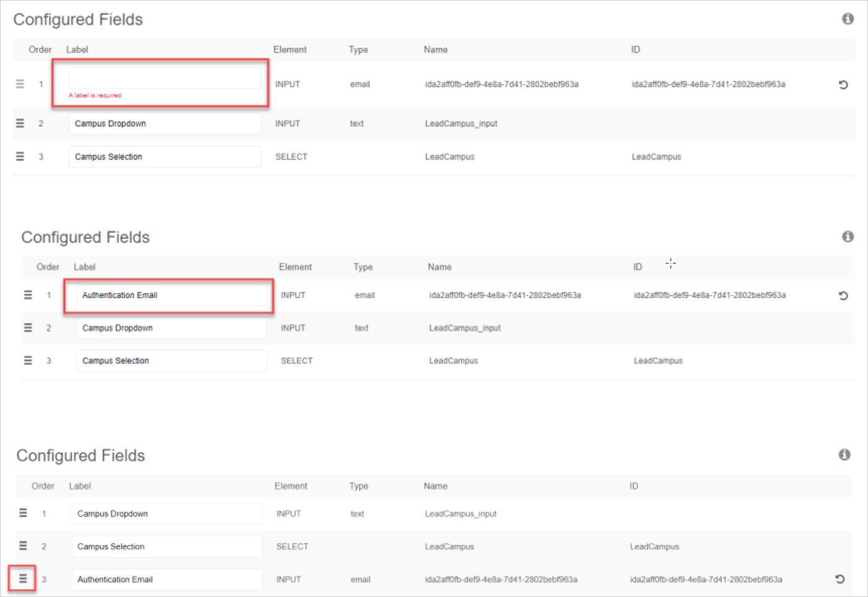Grab the highlighted drag handle beside Authentication Email, order 3

pos(23,578)
